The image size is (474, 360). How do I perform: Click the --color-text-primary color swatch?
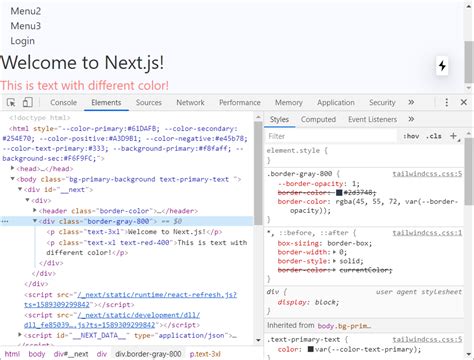pos(311,349)
